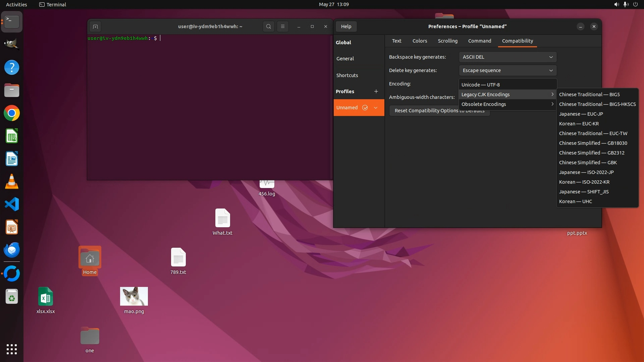Viewport: 644px width, 362px height.
Task: Open Google Chrome from the dock
Action: click(x=12, y=113)
